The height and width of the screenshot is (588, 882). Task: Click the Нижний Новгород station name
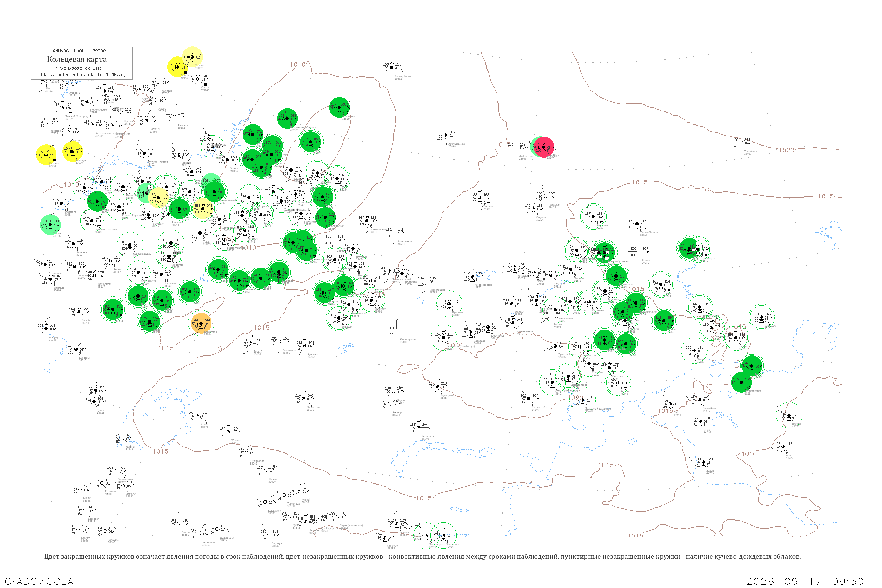[x=76, y=116]
